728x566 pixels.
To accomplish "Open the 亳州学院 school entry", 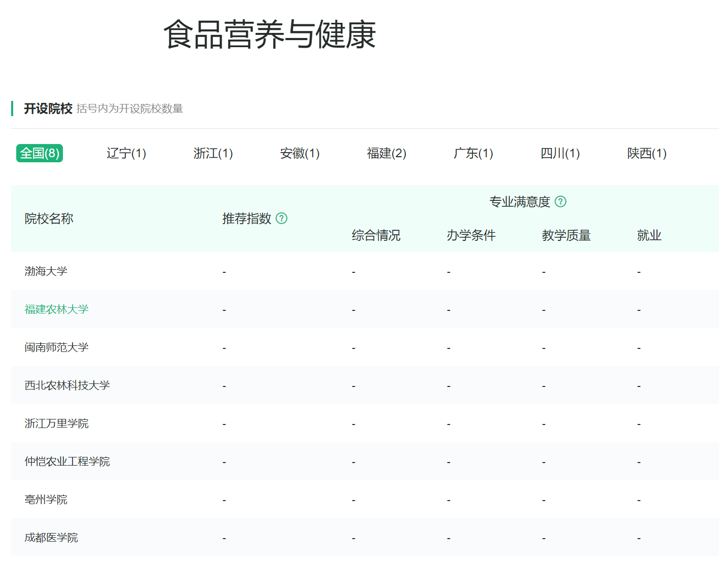I will [x=46, y=499].
